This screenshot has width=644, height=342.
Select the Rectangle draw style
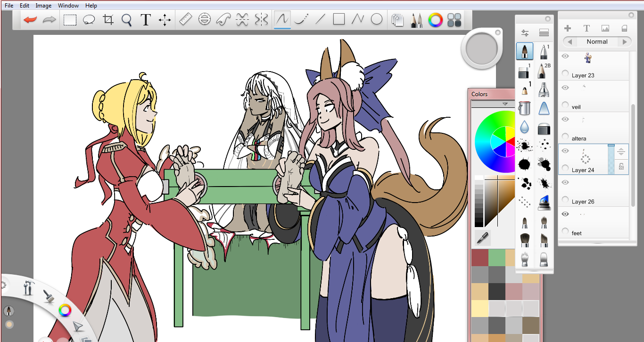point(339,19)
